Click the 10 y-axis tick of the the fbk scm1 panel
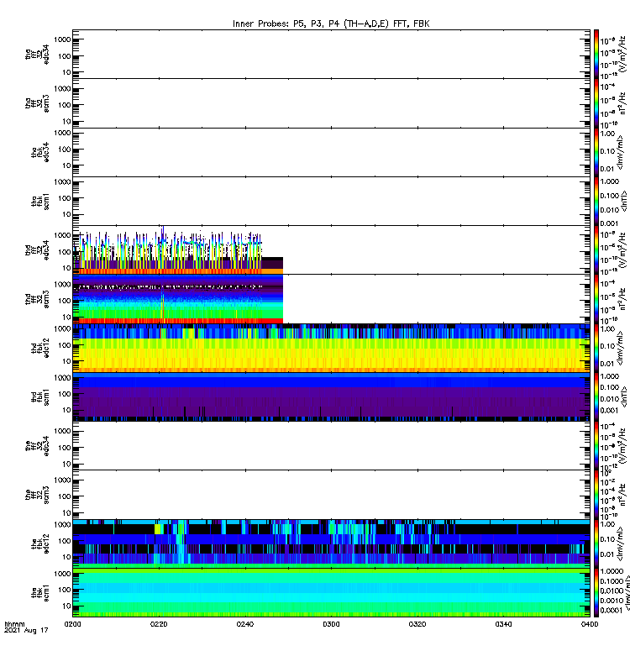630x672 pixels. [66, 606]
